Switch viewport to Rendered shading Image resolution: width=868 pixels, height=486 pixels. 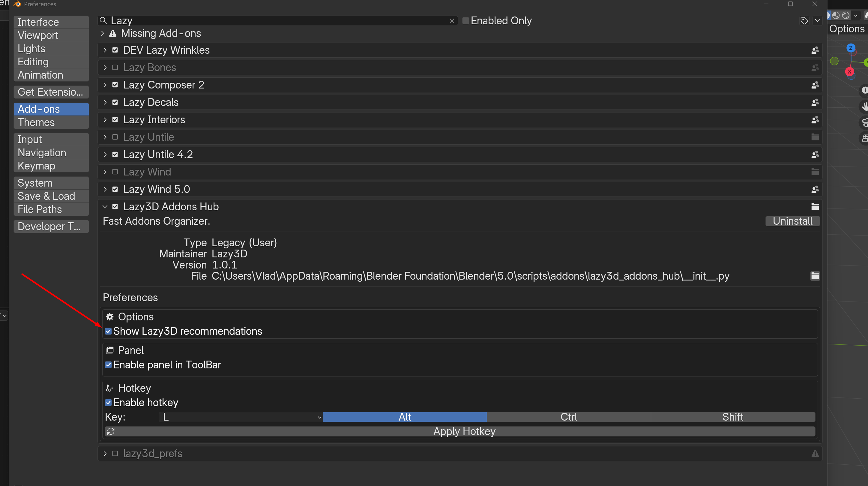pyautogui.click(x=846, y=15)
